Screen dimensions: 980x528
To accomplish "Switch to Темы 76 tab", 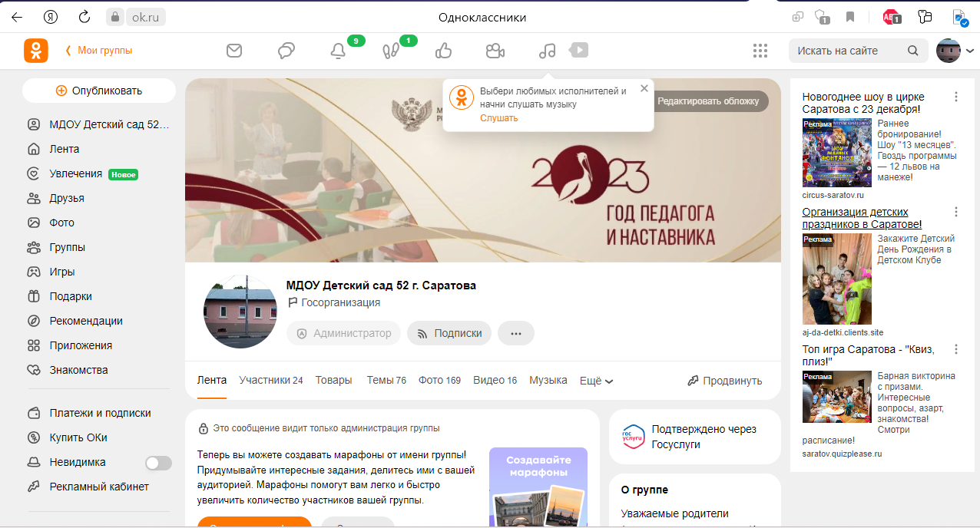I will click(x=386, y=380).
